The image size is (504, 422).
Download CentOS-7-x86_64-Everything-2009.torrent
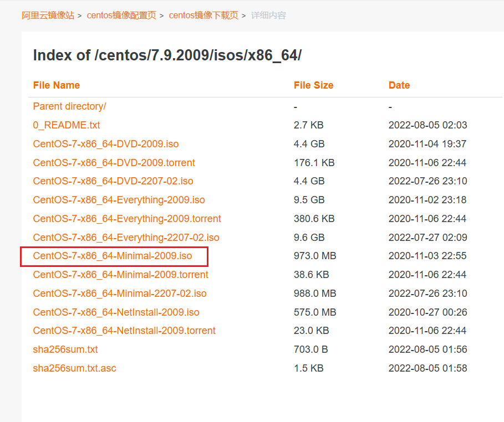[127, 219]
